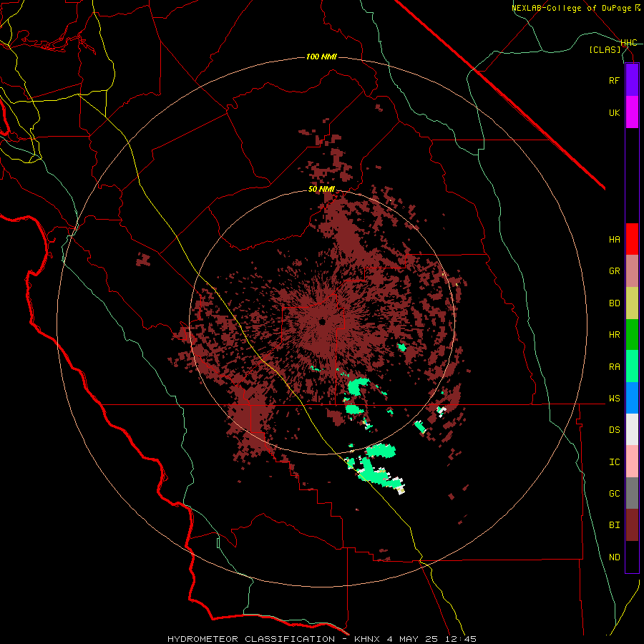Click the radar site center dot
The image size is (644, 644).
pos(322,322)
